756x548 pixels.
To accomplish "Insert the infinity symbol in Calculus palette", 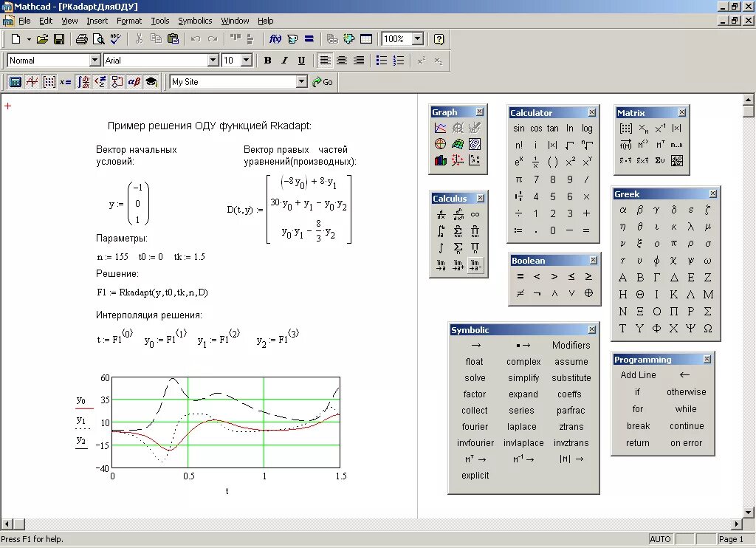I will [475, 215].
